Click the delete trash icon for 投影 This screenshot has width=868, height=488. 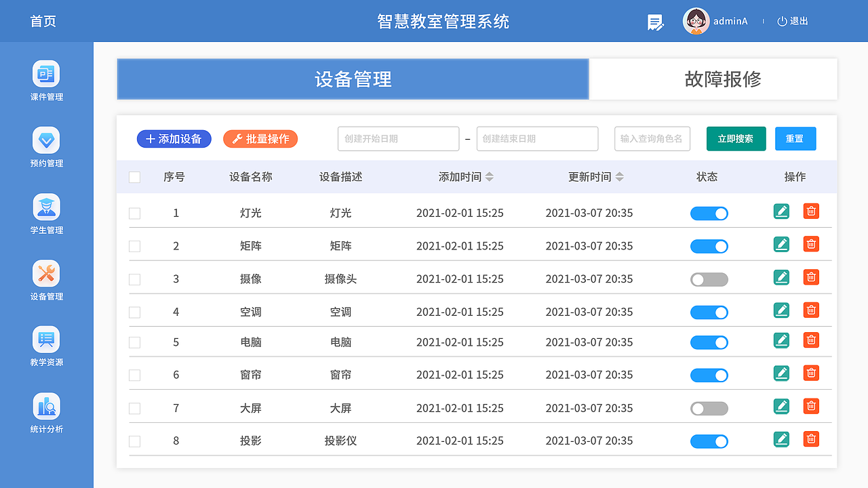(811, 439)
